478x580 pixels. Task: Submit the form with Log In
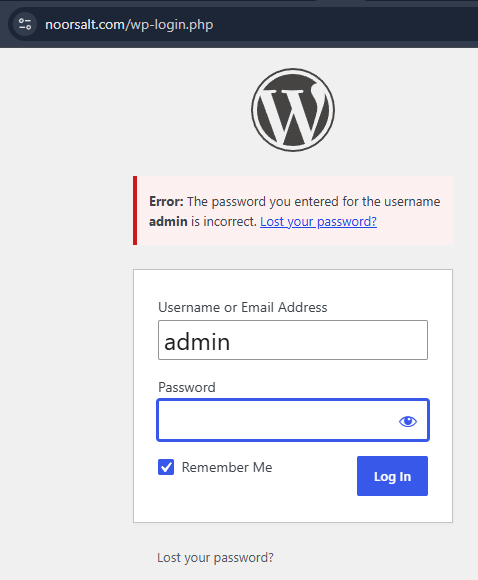392,476
